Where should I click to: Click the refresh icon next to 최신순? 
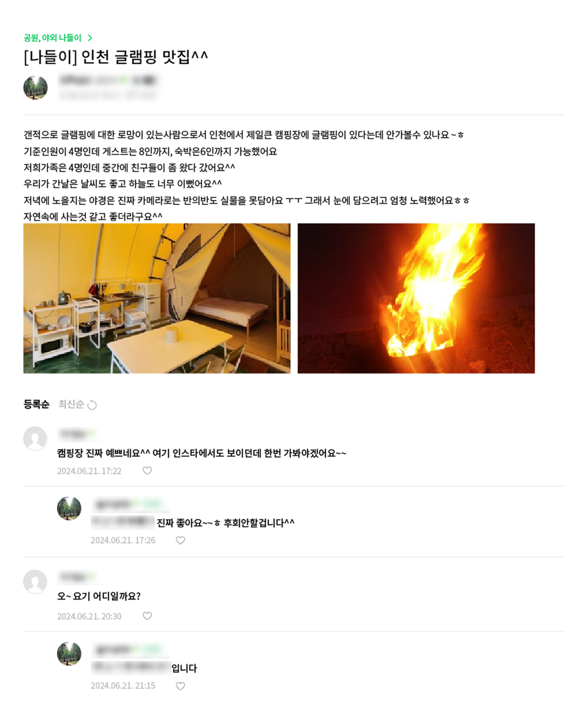point(92,405)
